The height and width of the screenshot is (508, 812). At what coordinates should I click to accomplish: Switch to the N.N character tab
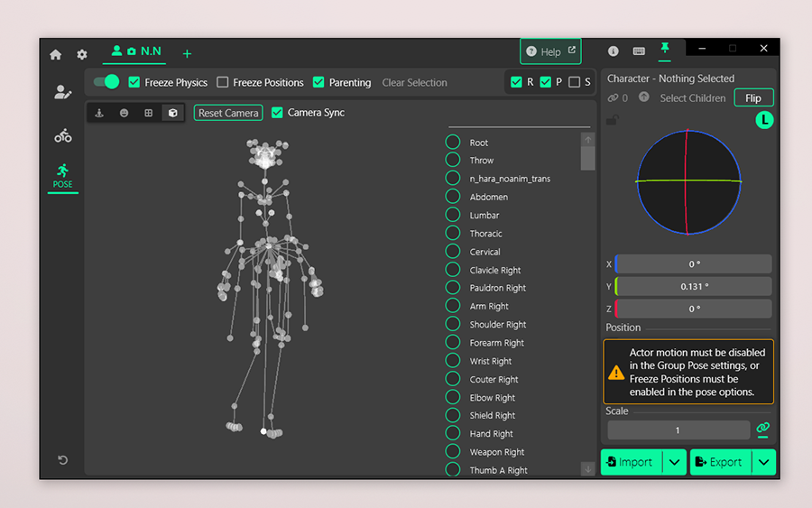pyautogui.click(x=136, y=51)
